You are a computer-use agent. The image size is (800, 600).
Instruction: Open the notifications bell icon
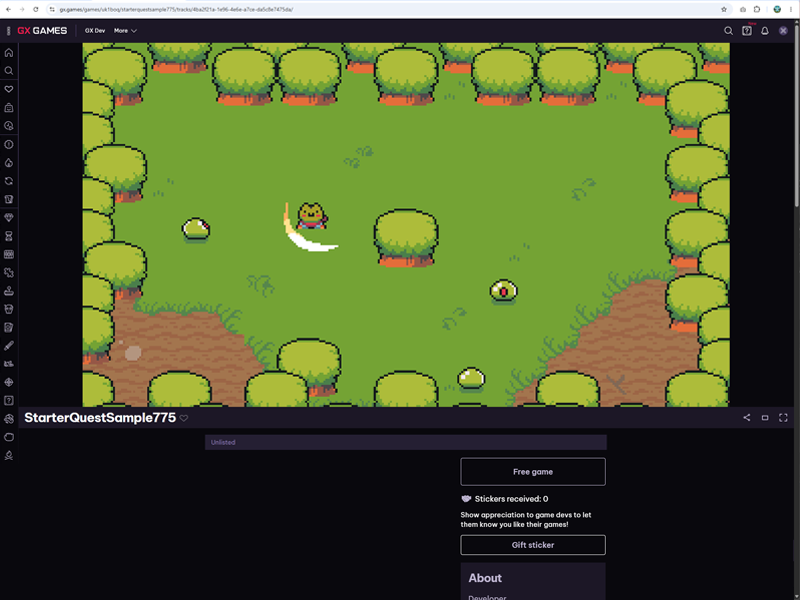click(765, 31)
